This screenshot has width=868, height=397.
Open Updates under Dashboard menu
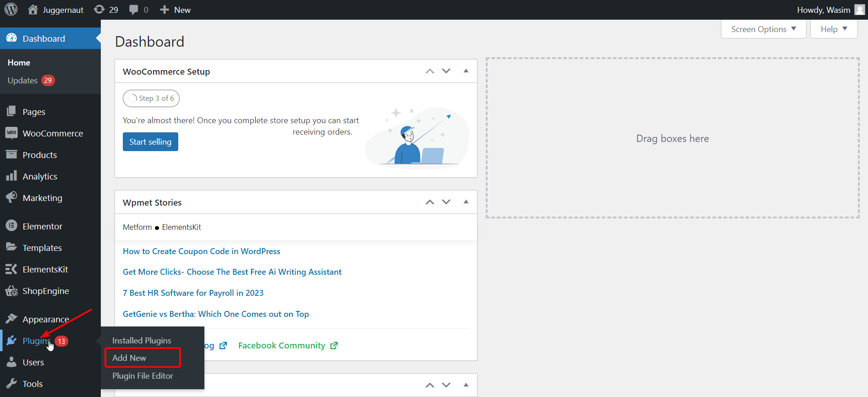[x=22, y=80]
